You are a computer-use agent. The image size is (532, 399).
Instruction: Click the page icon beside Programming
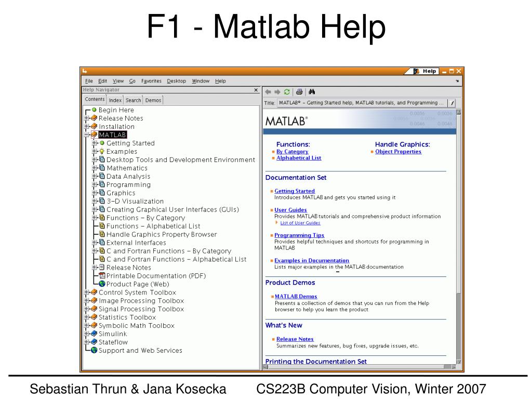point(102,184)
